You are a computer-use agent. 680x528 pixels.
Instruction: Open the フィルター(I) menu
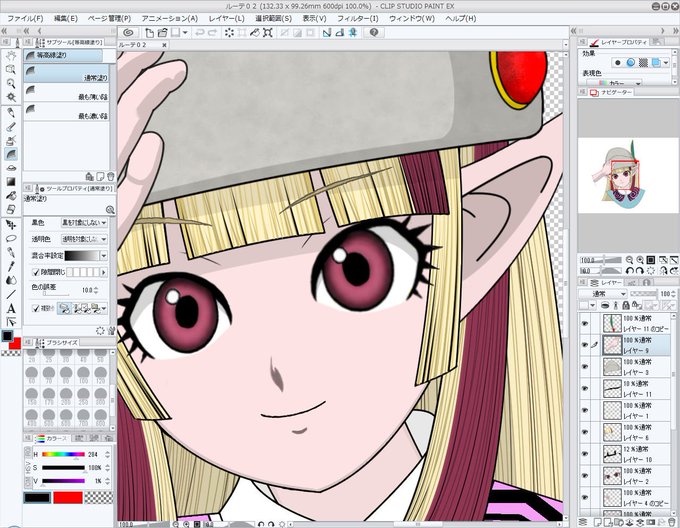coord(358,18)
